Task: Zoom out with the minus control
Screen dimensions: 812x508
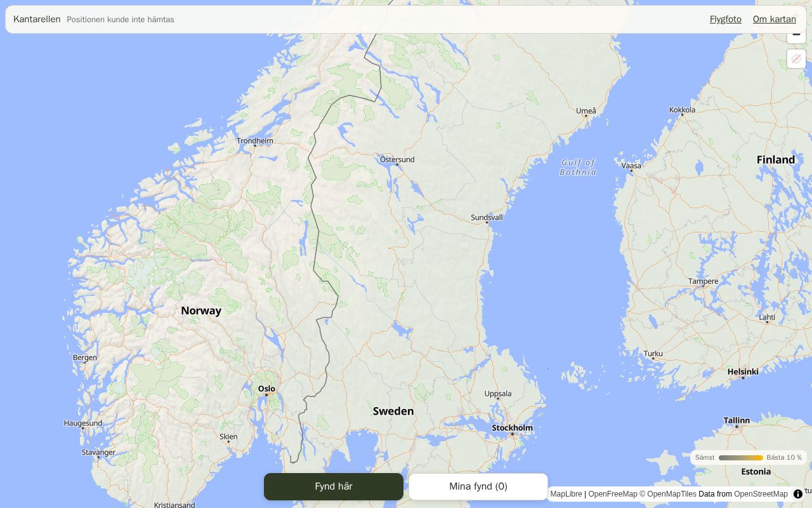Action: (x=796, y=36)
